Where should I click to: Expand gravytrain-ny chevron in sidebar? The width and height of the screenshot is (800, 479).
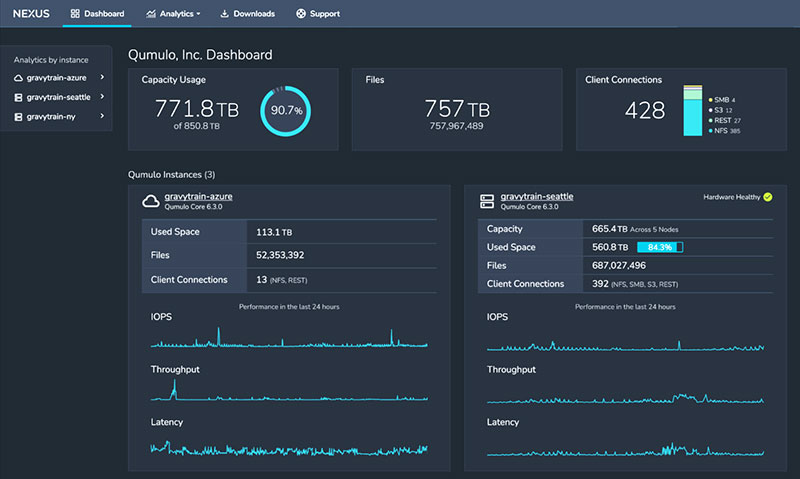point(102,117)
